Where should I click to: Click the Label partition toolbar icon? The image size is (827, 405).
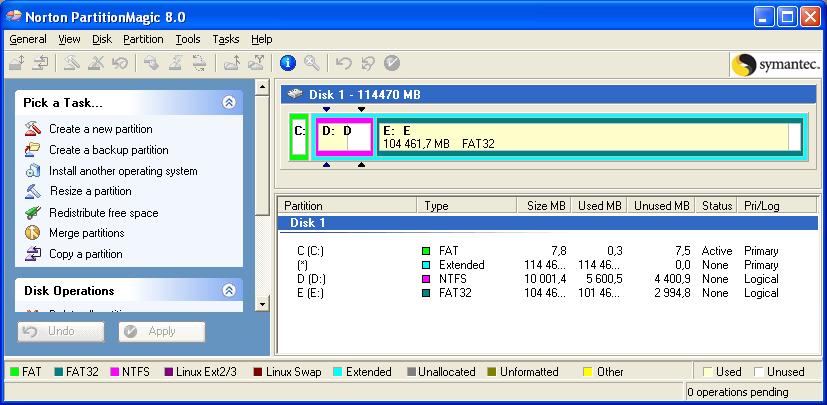point(151,63)
